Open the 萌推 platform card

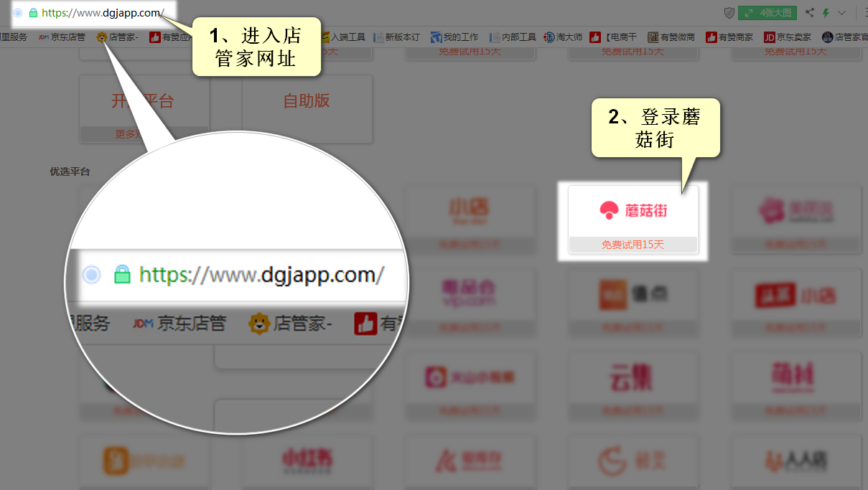[795, 385]
